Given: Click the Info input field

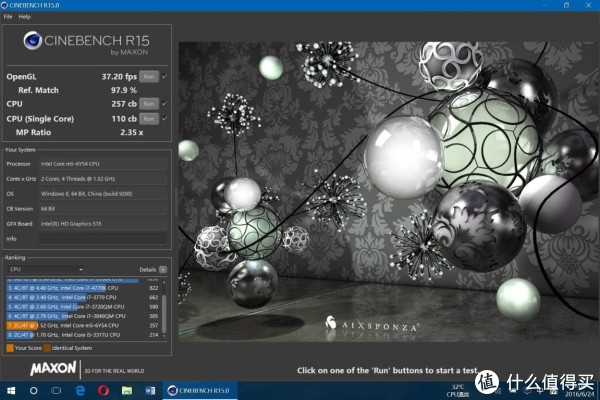Looking at the screenshot, I should coord(103,238).
